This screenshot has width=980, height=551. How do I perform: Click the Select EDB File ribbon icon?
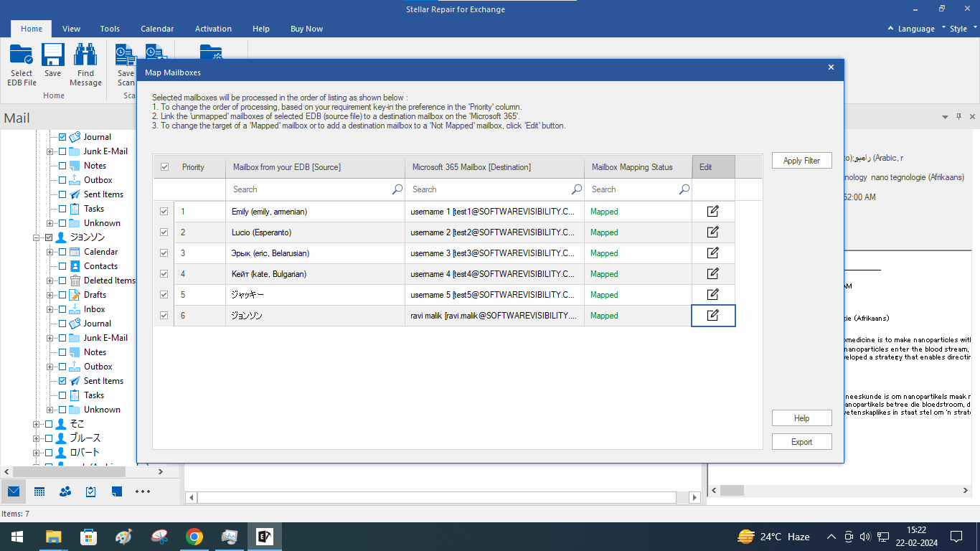pyautogui.click(x=22, y=65)
